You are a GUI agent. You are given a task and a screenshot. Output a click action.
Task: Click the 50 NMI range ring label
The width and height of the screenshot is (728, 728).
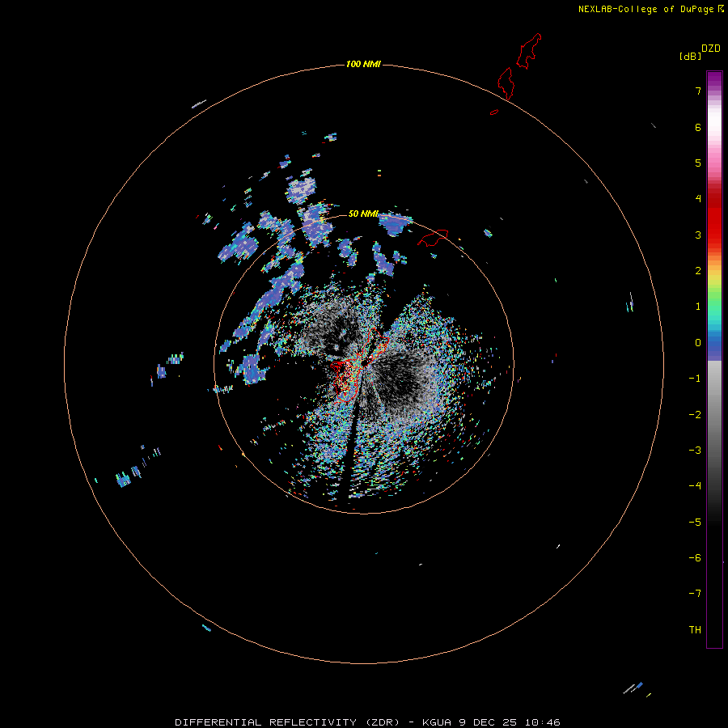(363, 214)
